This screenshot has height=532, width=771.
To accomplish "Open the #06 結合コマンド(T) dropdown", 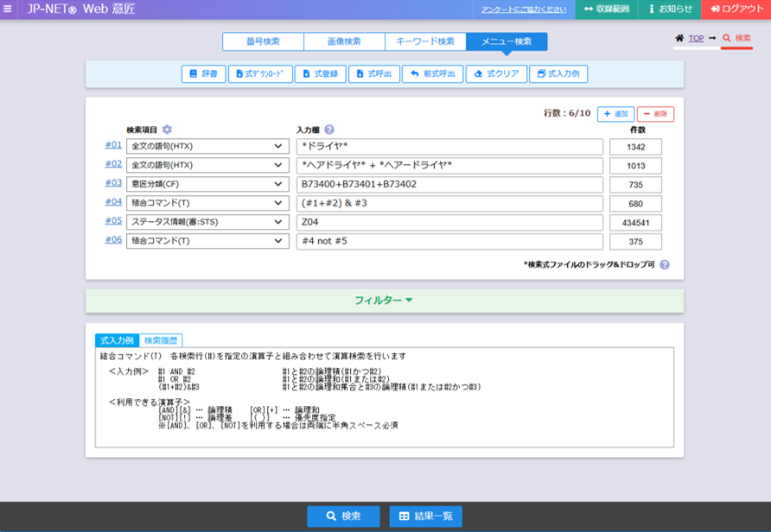I will pos(207,241).
